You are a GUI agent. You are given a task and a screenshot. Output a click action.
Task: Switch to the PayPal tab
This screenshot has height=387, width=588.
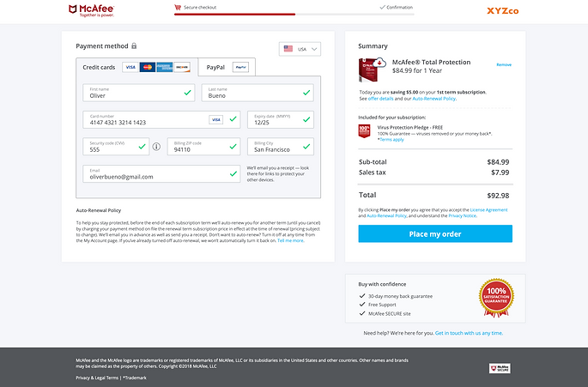(227, 67)
